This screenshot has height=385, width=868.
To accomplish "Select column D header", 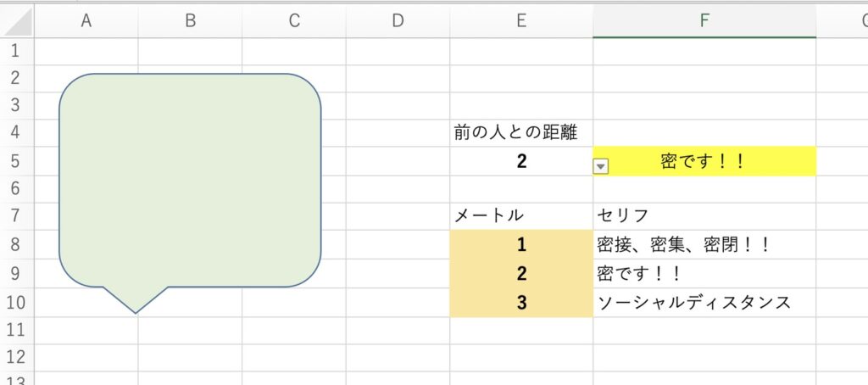I will 398,22.
